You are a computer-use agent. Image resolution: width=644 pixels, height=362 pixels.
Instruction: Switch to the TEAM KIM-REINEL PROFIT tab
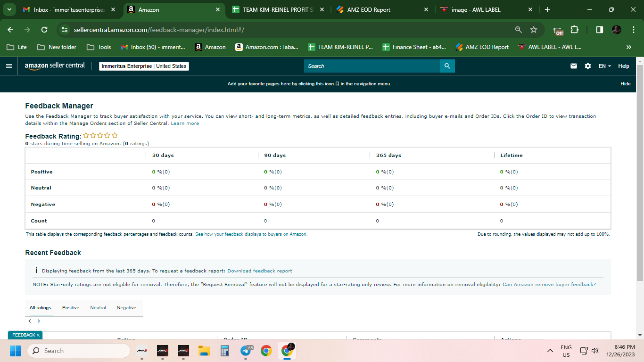(x=278, y=9)
